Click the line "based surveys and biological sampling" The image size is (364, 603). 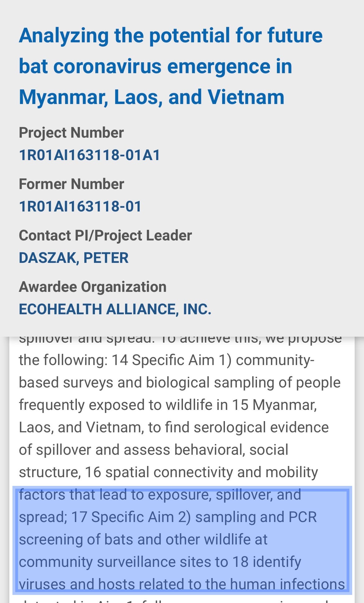click(x=180, y=383)
